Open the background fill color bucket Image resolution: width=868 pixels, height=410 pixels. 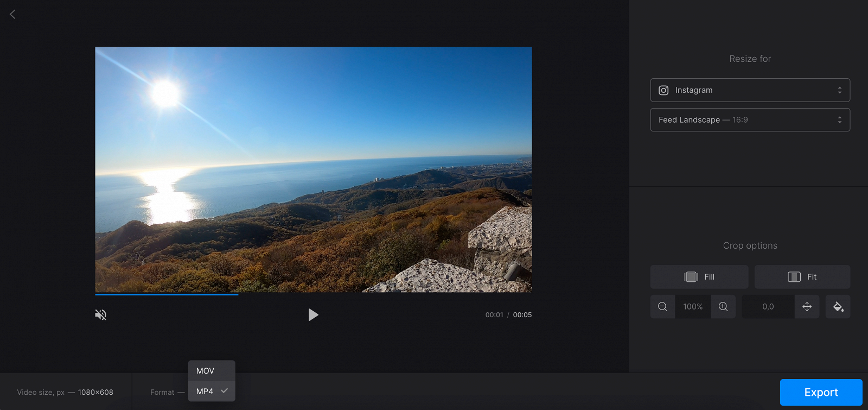click(x=838, y=307)
